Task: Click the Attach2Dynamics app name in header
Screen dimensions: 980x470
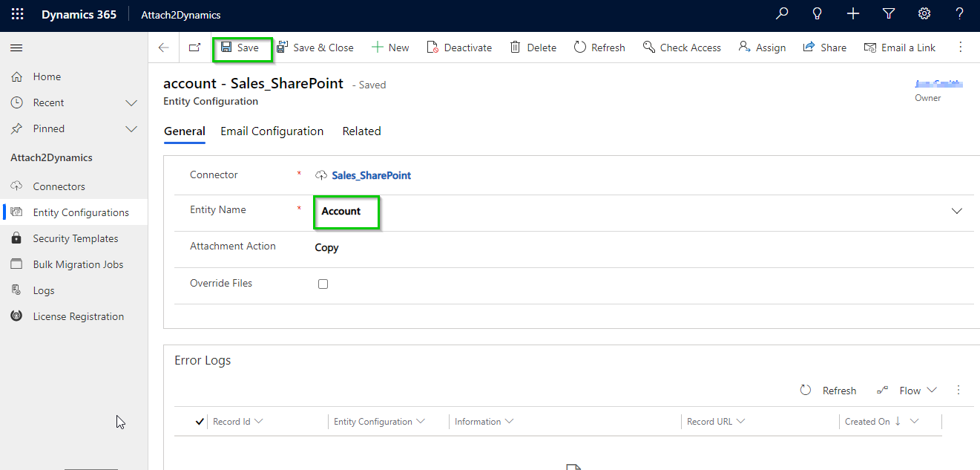Action: [x=181, y=15]
